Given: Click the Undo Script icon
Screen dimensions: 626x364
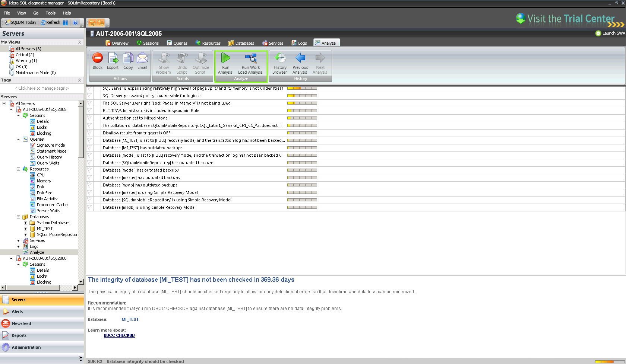Looking at the screenshot, I should (182, 64).
